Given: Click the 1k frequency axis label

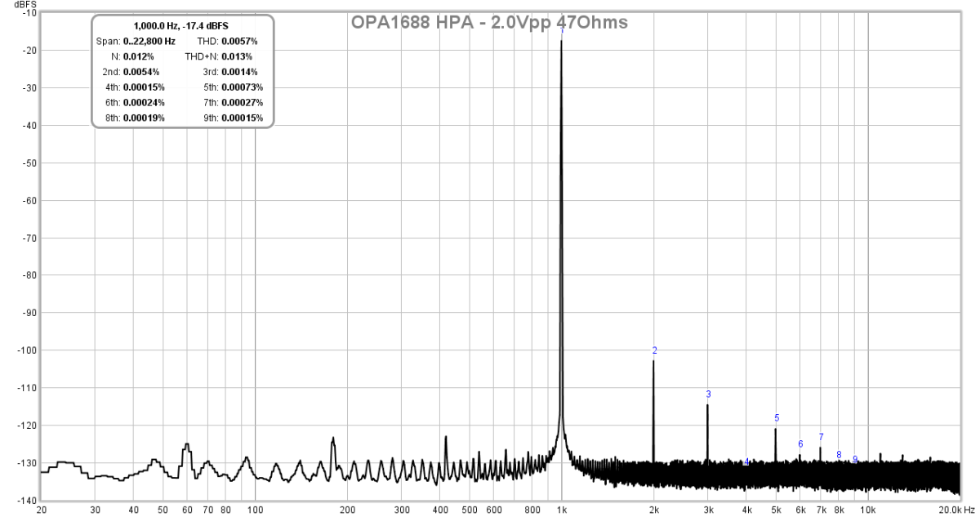Looking at the screenshot, I should point(561,510).
